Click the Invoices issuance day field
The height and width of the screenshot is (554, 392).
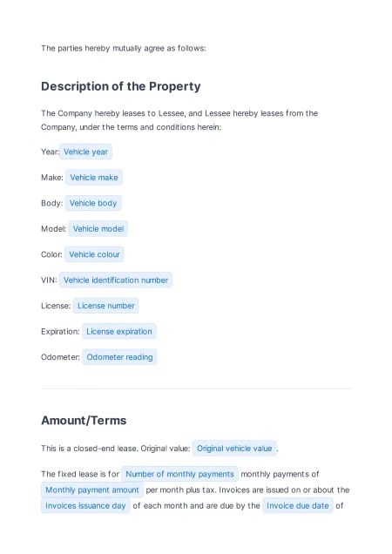tap(85, 505)
